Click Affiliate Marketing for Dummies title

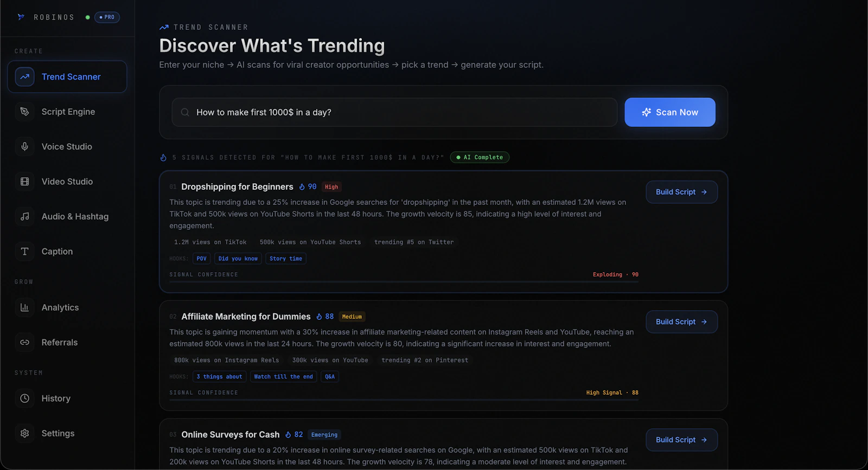click(246, 317)
